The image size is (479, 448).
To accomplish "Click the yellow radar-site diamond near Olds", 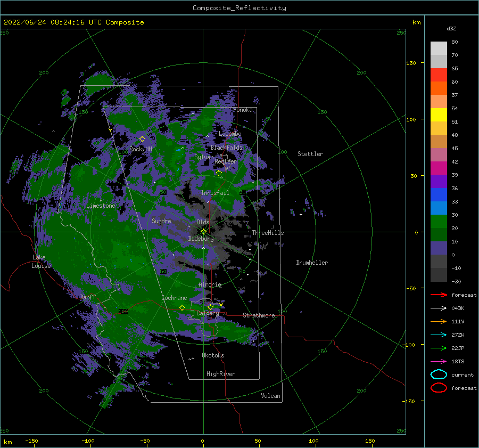I will [x=203, y=232].
